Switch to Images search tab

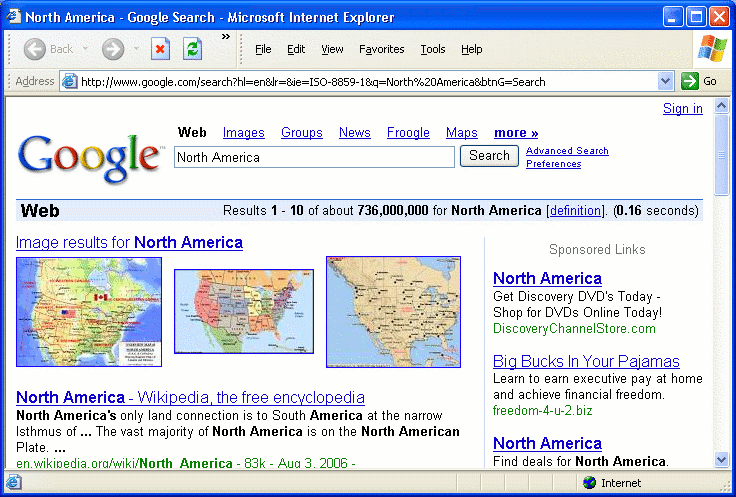(244, 133)
